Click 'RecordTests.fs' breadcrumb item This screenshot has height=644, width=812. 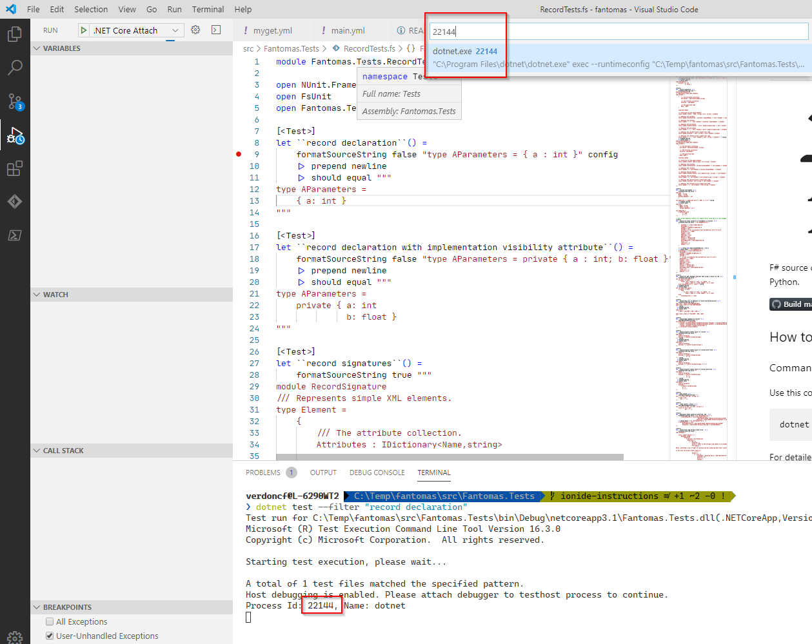pos(370,48)
